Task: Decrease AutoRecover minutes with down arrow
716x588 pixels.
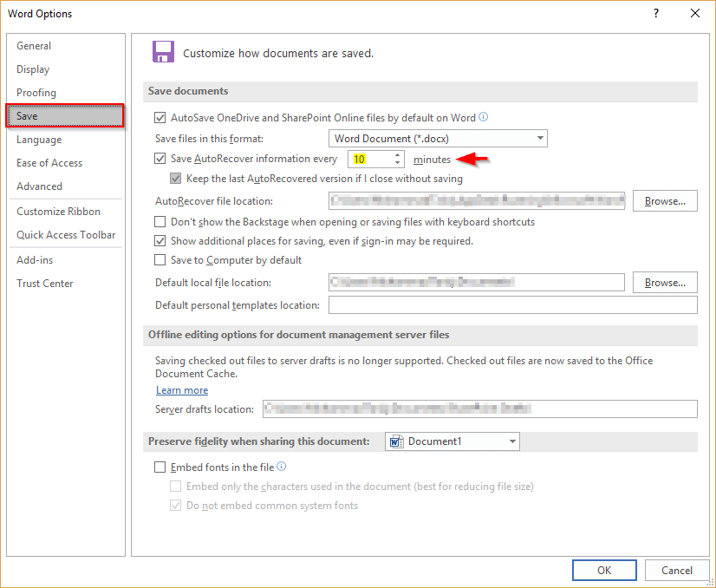Action: pos(398,163)
